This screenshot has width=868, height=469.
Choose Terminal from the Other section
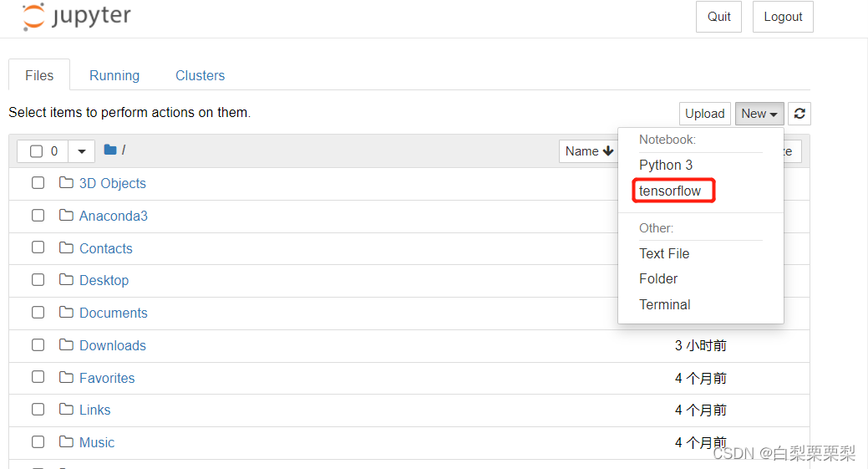click(664, 304)
